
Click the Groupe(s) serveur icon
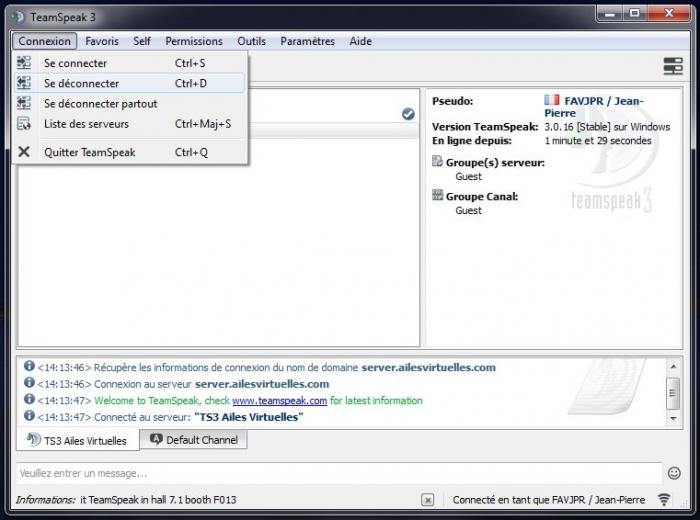(438, 161)
